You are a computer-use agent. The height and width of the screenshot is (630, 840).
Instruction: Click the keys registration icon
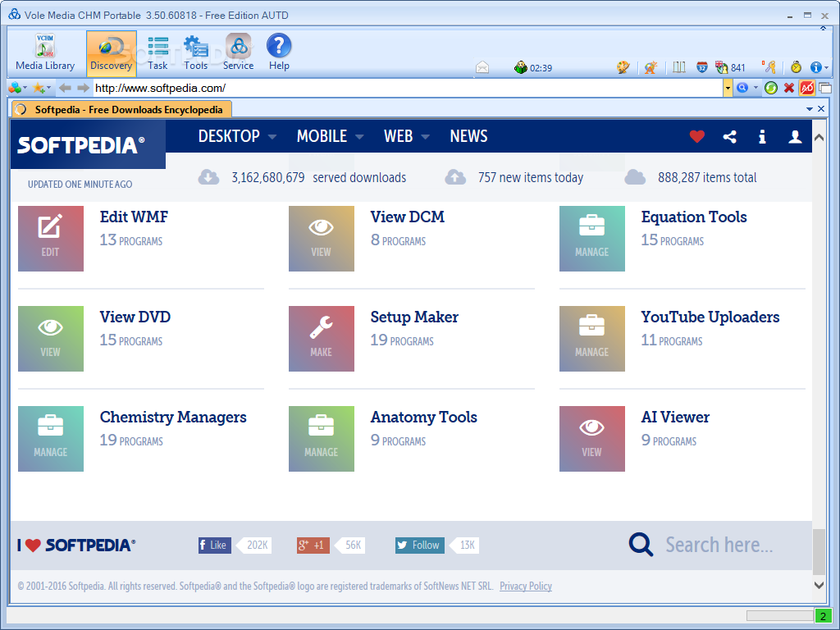[769, 67]
